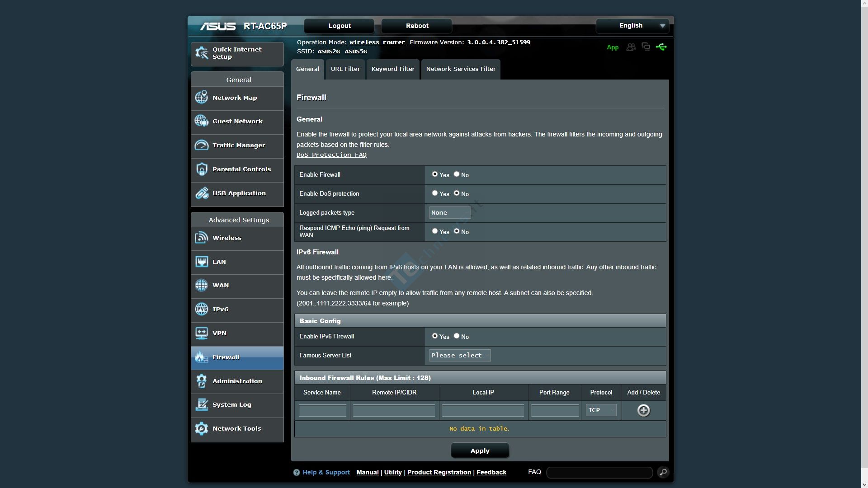
Task: Click the Network Map globe icon
Action: point(202,97)
